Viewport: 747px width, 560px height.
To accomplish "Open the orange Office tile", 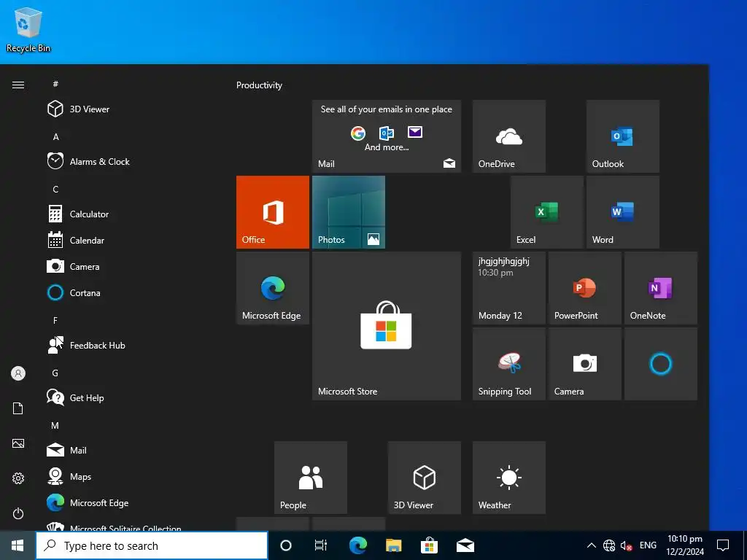I will (x=273, y=212).
